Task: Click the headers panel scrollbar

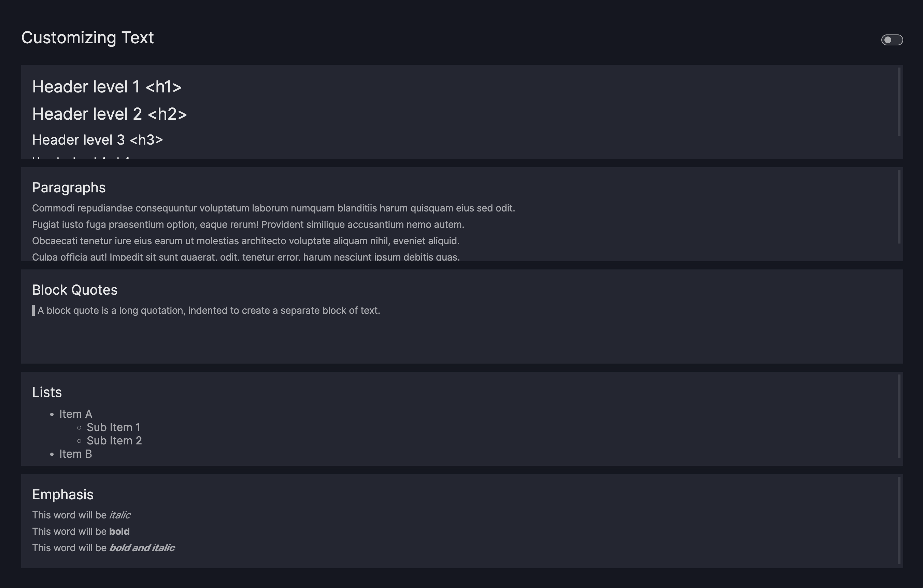Action: coord(898,102)
